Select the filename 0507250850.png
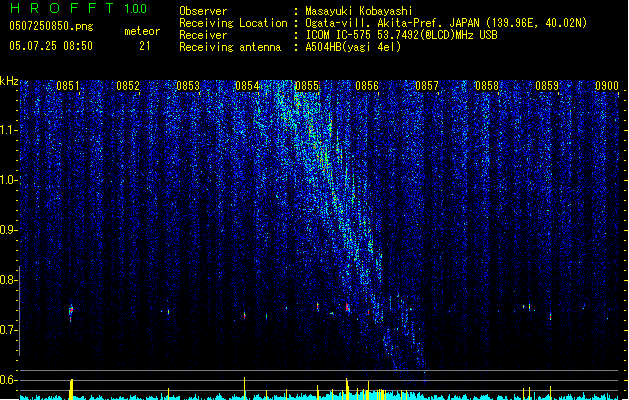 click(x=51, y=26)
